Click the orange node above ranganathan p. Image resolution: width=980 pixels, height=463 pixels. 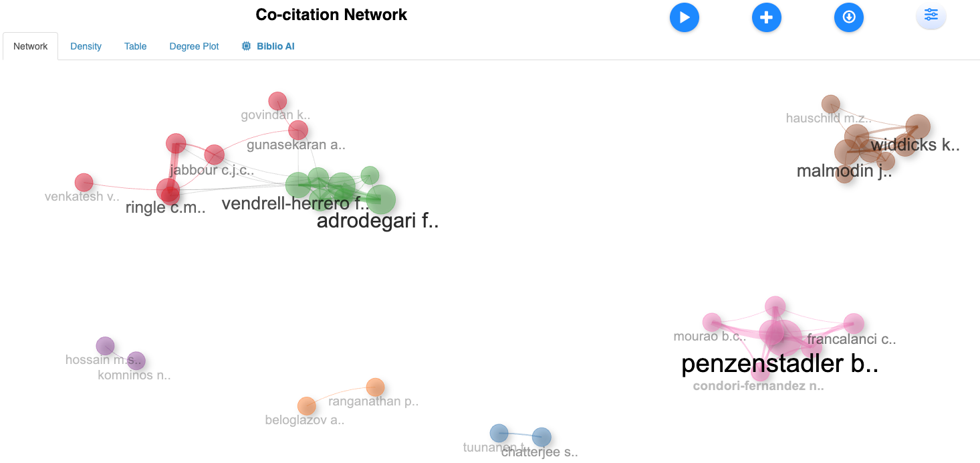coord(376,387)
